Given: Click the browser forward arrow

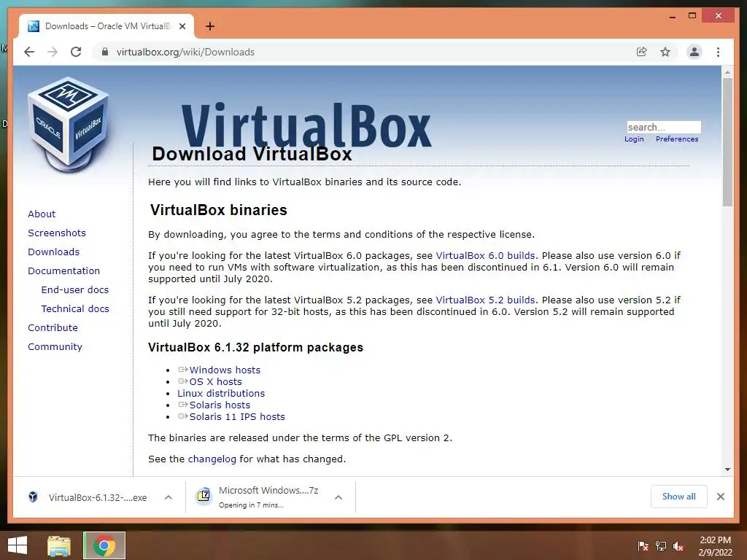Looking at the screenshot, I should (x=53, y=52).
